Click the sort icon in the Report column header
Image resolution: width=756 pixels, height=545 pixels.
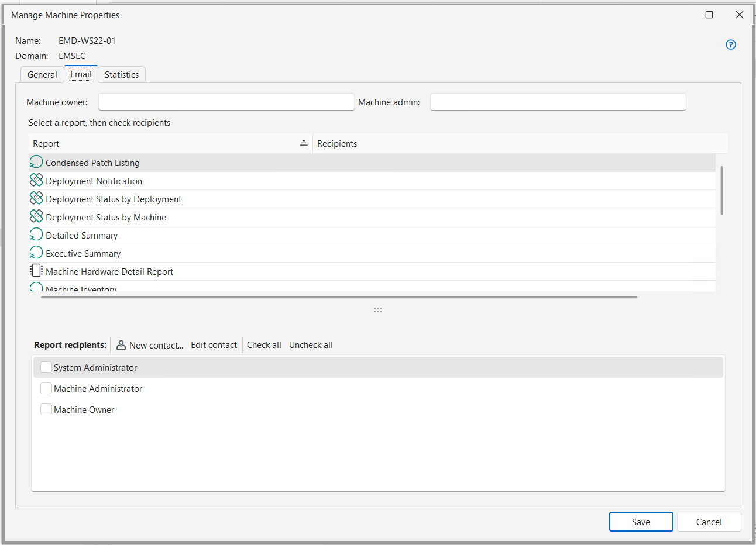click(x=303, y=143)
